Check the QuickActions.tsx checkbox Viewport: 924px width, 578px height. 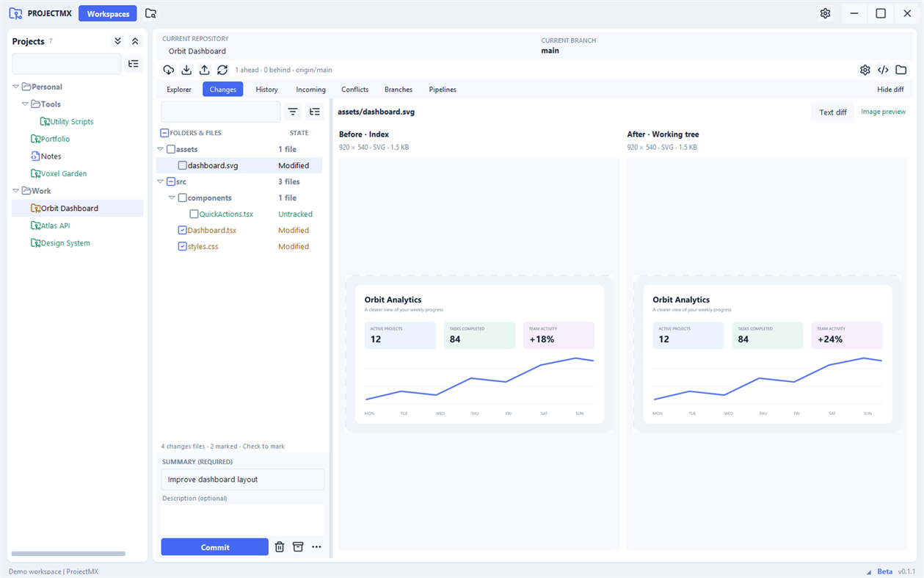click(194, 214)
